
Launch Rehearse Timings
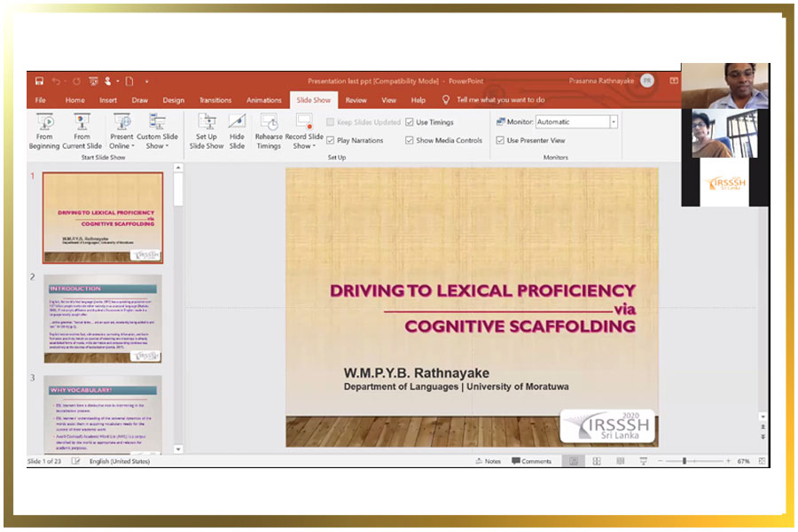269,131
